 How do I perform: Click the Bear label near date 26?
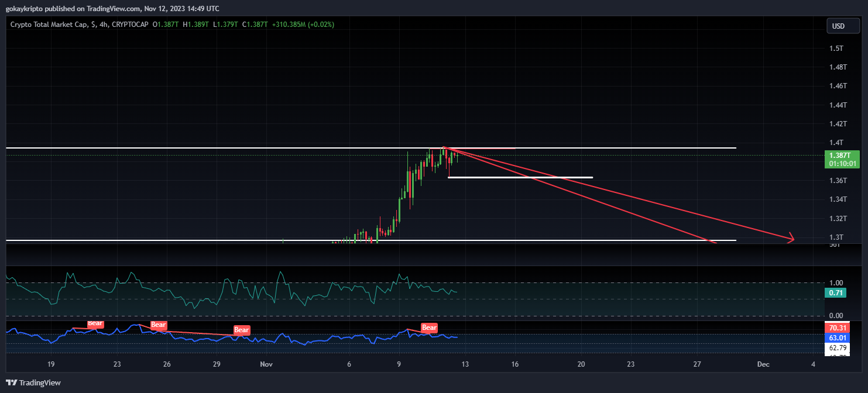159,325
